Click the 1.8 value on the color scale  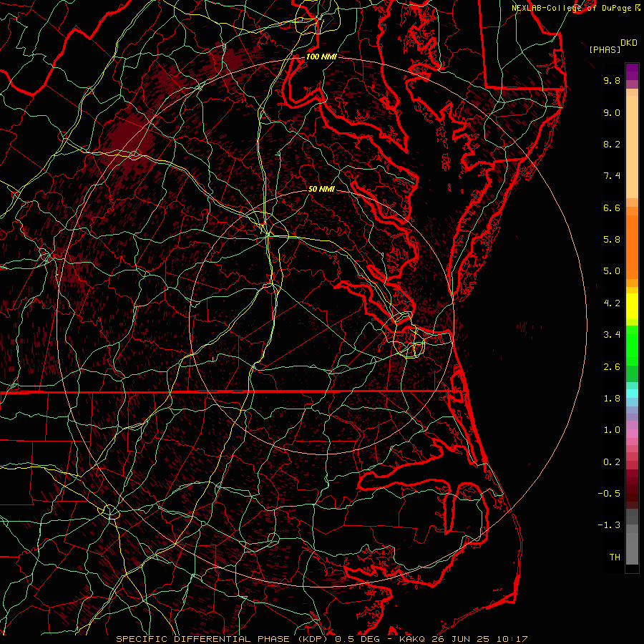point(612,399)
